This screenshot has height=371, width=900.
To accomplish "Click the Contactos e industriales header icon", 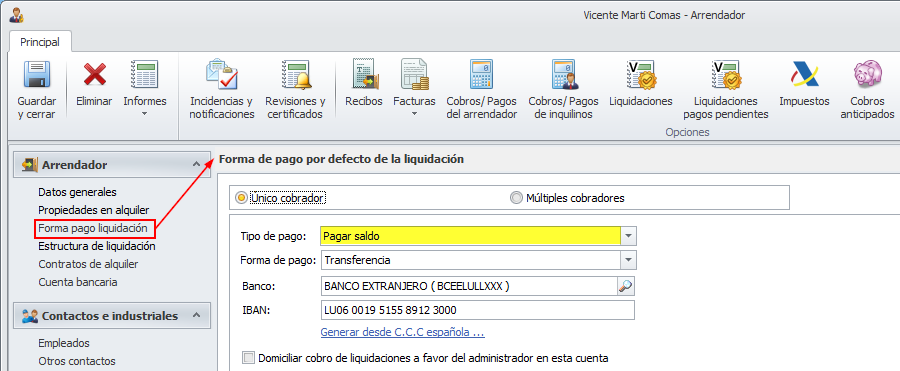I will [29, 316].
